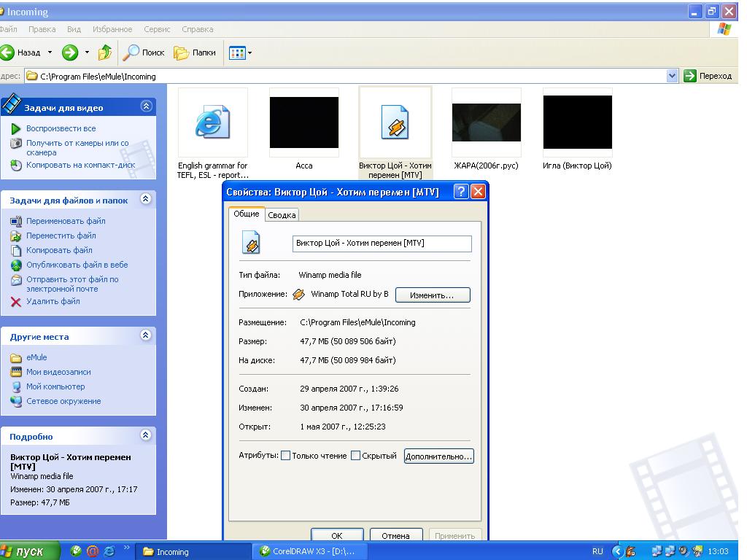747x560 pixels.
Task: Click the Дополнительно... button
Action: tap(438, 456)
